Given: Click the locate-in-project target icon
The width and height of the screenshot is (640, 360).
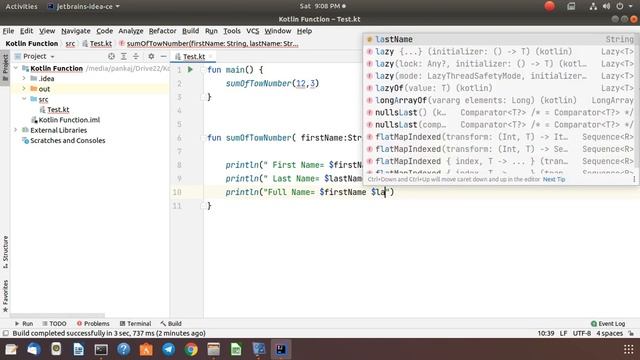Looking at the screenshot, I should (111, 56).
